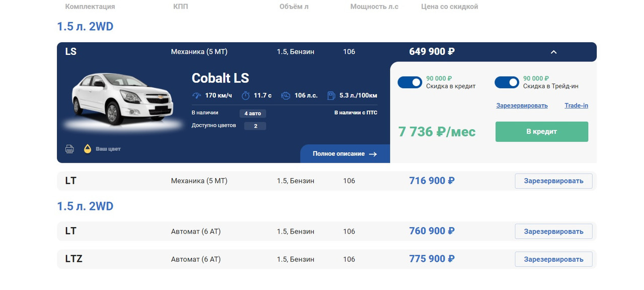The image size is (644, 290).
Task: Click the white Cobalt car image
Action: pos(122,100)
